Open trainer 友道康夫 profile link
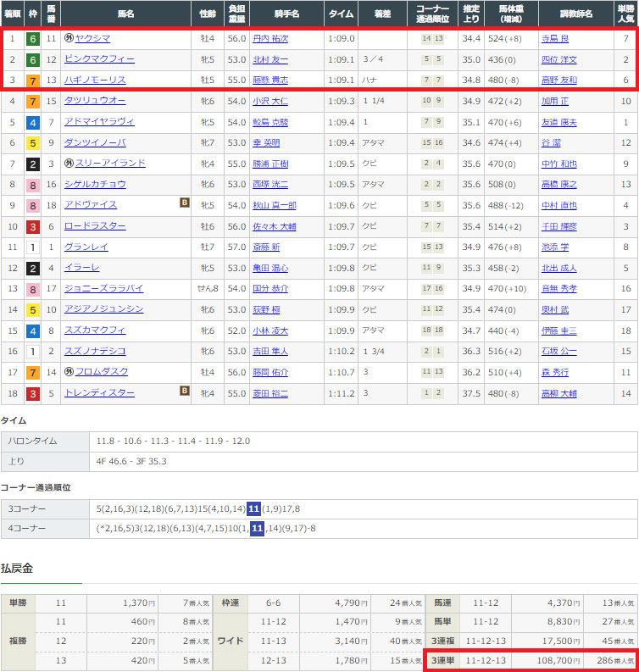Image resolution: width=639 pixels, height=672 pixels. [558, 122]
